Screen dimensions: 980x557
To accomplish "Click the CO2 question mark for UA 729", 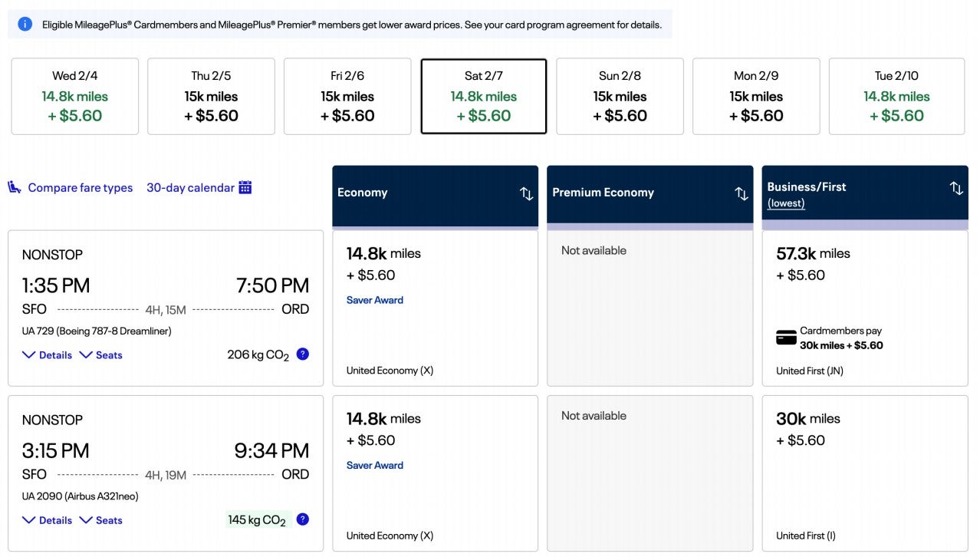I will (302, 354).
